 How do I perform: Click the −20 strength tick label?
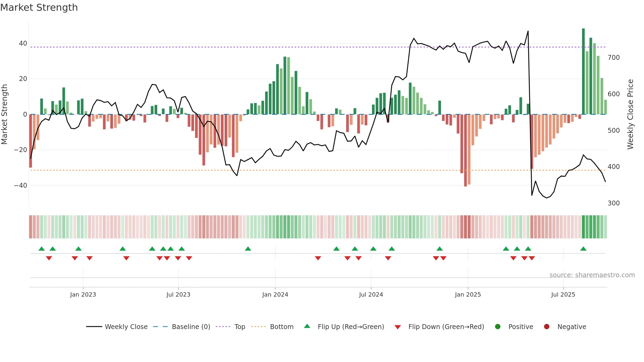click(x=21, y=150)
